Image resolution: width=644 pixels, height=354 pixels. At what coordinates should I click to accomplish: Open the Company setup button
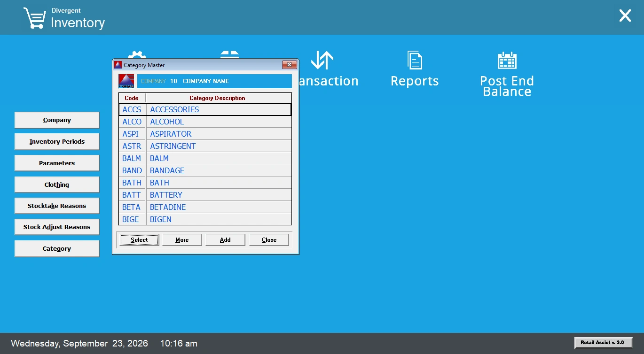[x=57, y=120]
